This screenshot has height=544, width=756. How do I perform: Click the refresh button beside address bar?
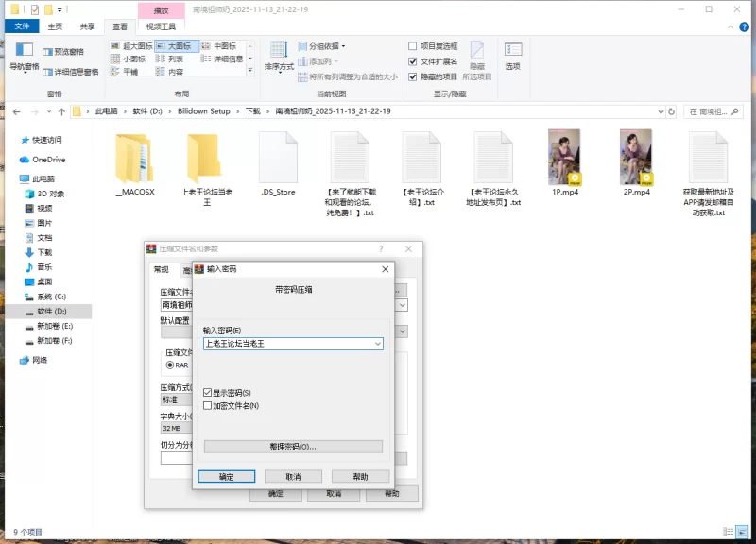671,111
